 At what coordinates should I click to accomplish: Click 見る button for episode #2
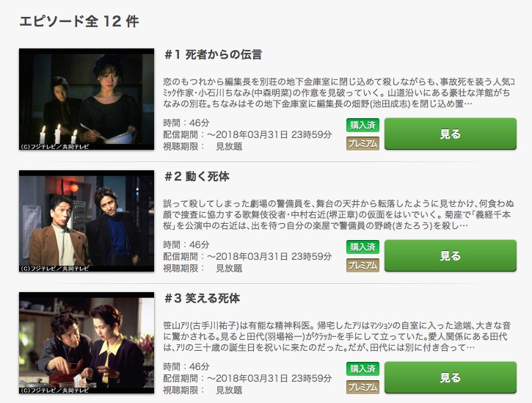point(451,255)
